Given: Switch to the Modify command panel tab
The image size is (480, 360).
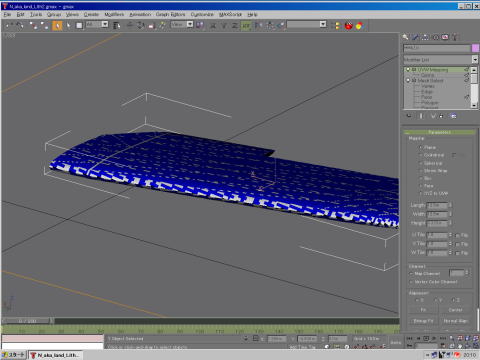Looking at the screenshot, I should [x=415, y=37].
